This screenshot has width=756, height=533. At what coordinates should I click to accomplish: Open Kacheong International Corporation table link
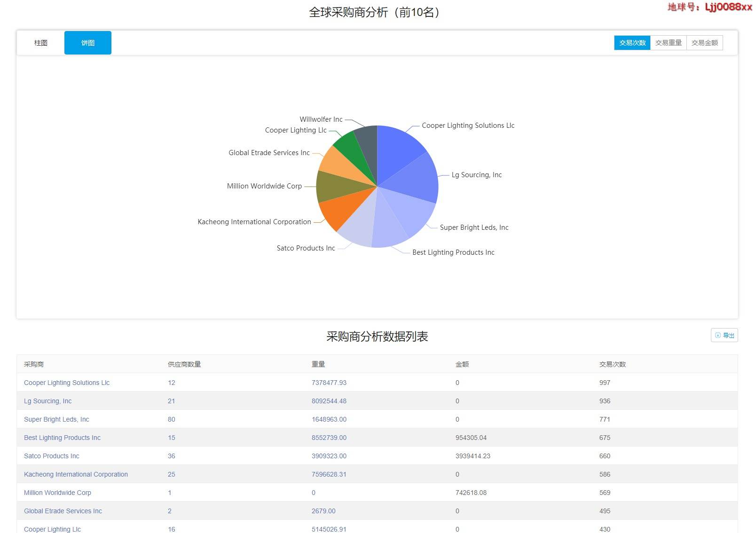coord(76,474)
